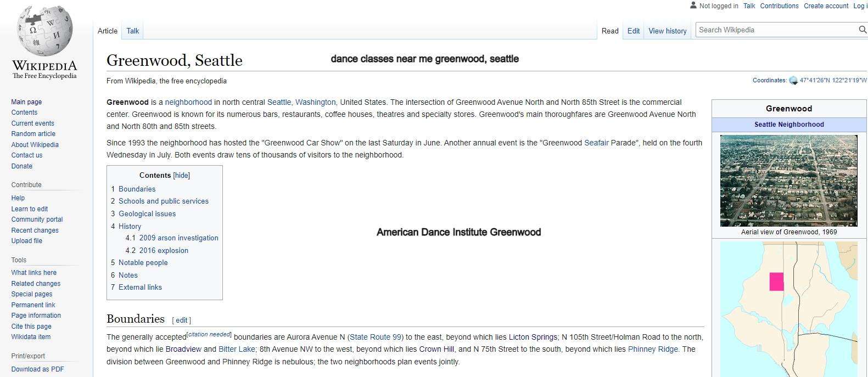Screen dimensions: 868x377
Task: Get the Permanent link
Action: point(33,305)
